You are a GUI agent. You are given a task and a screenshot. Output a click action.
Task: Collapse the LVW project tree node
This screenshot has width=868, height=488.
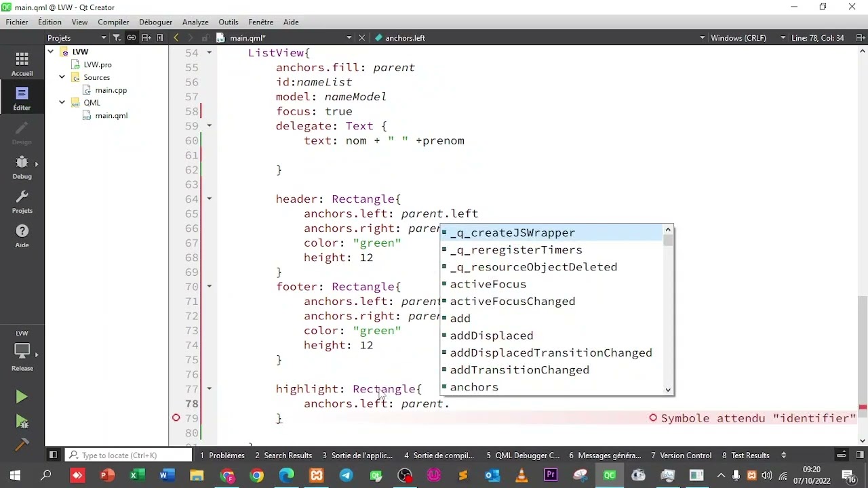point(50,52)
